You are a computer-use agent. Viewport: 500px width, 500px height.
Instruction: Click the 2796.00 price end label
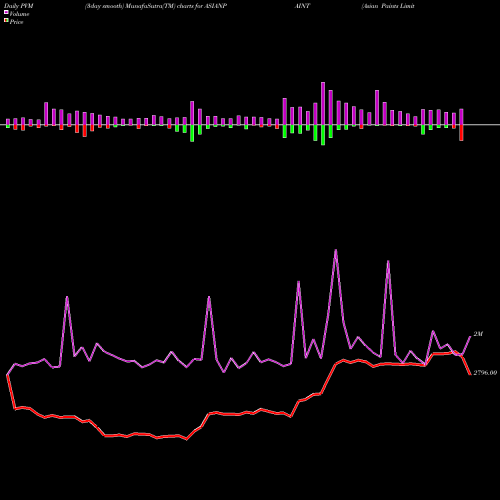485,373
